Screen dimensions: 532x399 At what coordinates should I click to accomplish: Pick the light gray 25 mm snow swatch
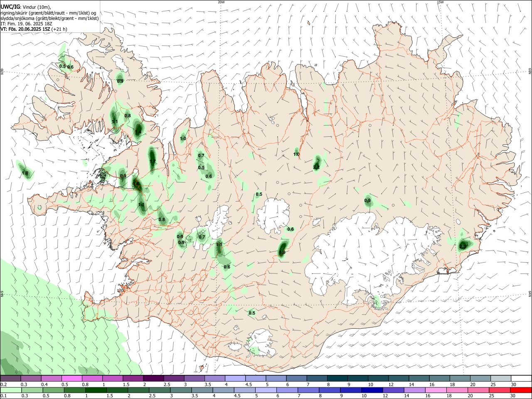coord(501,378)
